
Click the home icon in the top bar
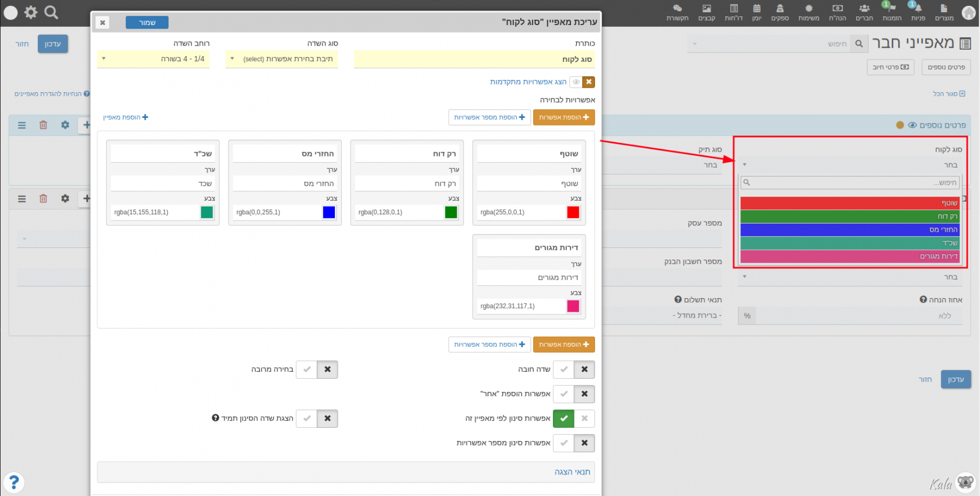(969, 13)
